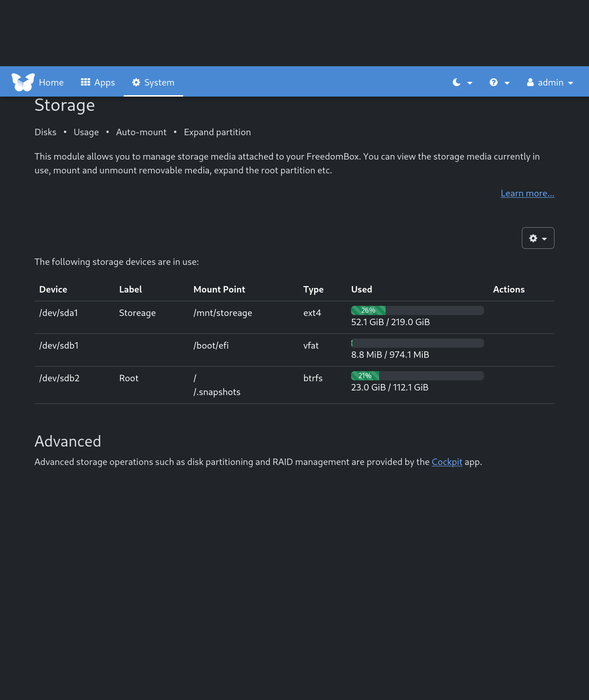Click the FreedomBox butterfly logo

(x=23, y=82)
